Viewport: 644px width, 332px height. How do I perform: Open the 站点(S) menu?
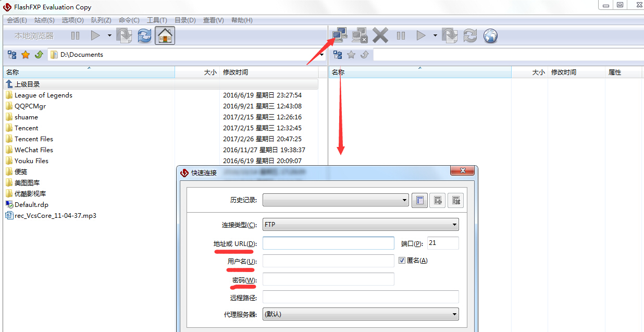click(x=44, y=20)
